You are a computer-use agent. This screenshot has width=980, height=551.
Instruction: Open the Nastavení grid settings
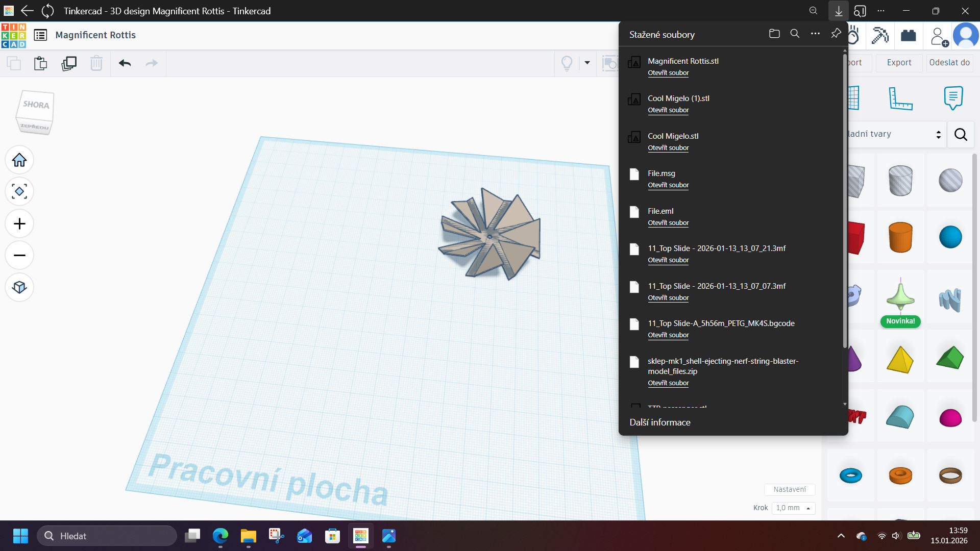pos(790,490)
